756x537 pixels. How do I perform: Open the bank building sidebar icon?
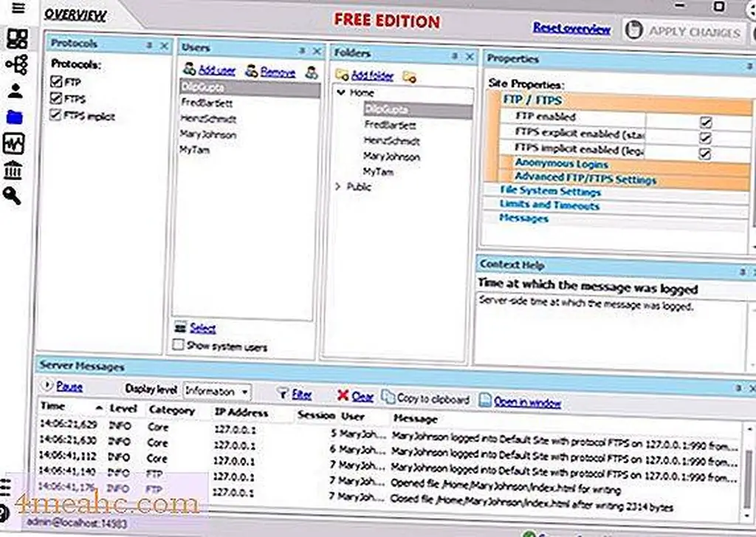click(15, 170)
